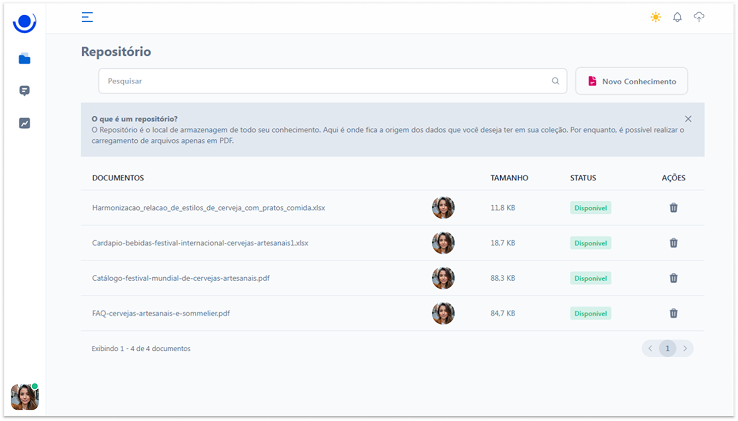Open notifications bell icon
Image resolution: width=738 pixels, height=421 pixels.
click(x=677, y=17)
